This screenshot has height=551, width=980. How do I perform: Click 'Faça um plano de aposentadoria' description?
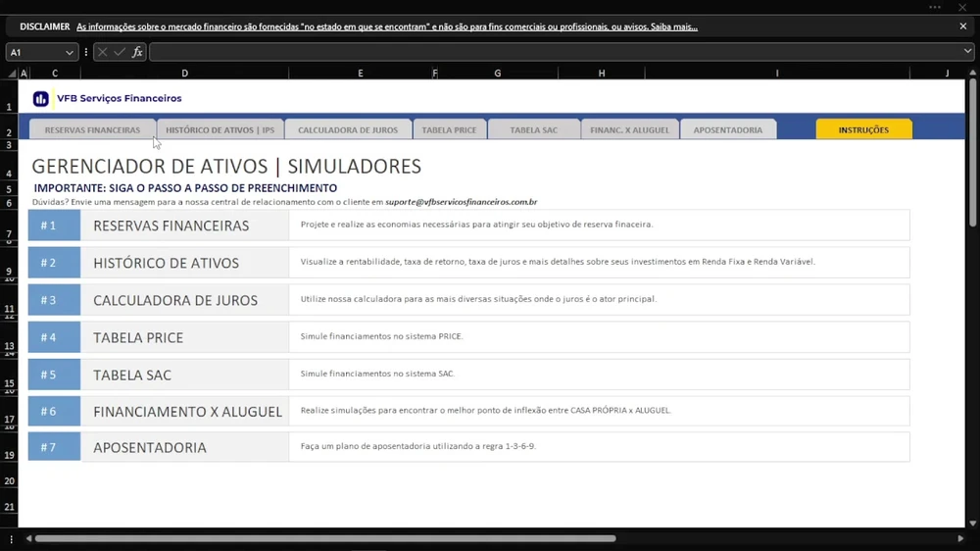418,446
